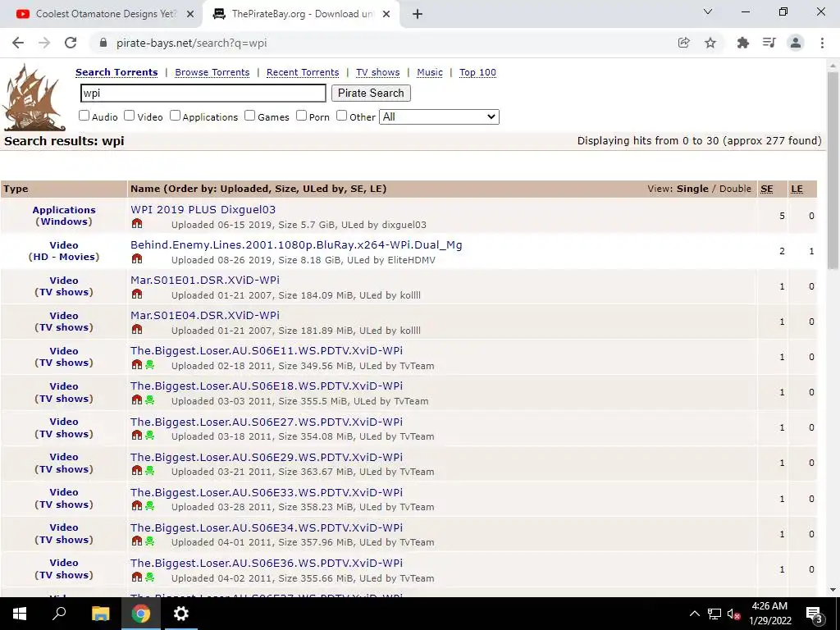Open Recent Torrents navigation link
The height and width of the screenshot is (630, 840).
(303, 72)
